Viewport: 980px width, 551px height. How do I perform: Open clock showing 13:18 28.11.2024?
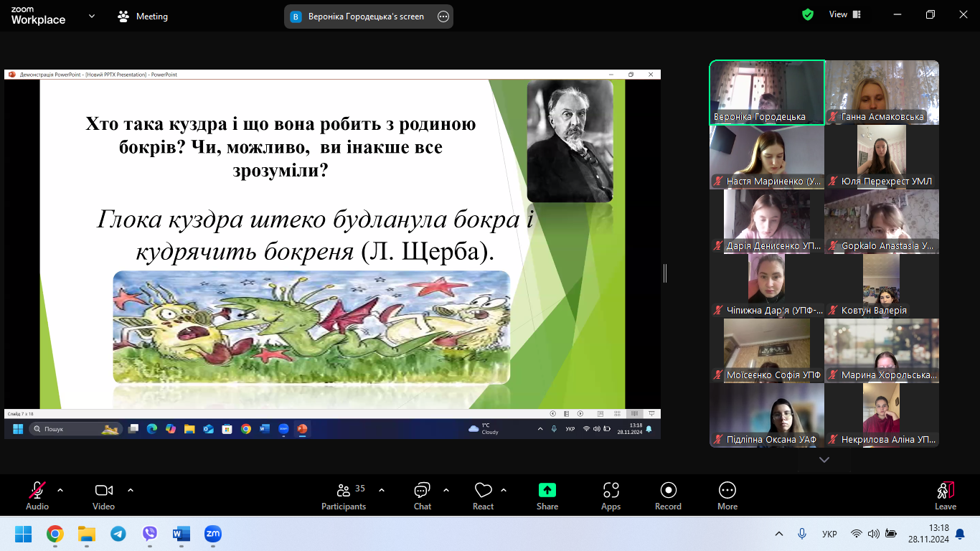[x=928, y=534]
